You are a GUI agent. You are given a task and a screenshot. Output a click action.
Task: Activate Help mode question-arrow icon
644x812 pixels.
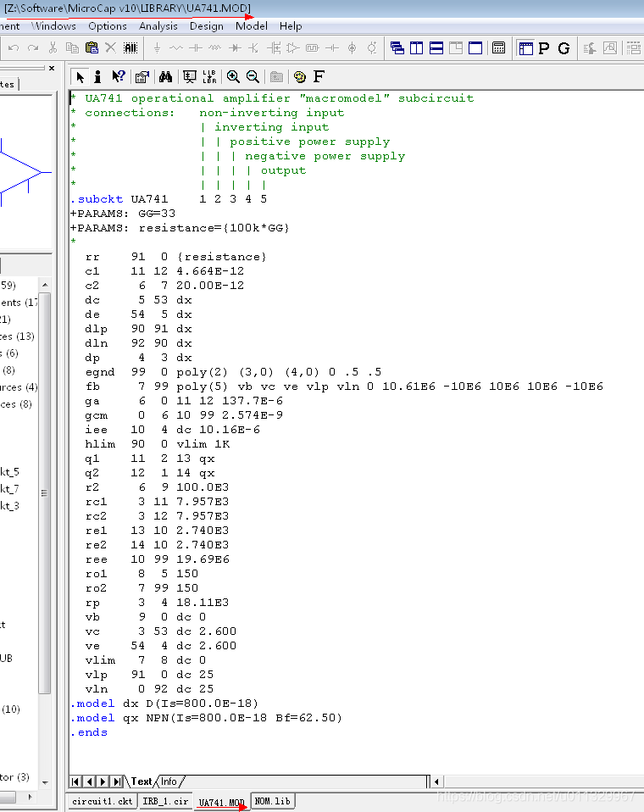119,77
